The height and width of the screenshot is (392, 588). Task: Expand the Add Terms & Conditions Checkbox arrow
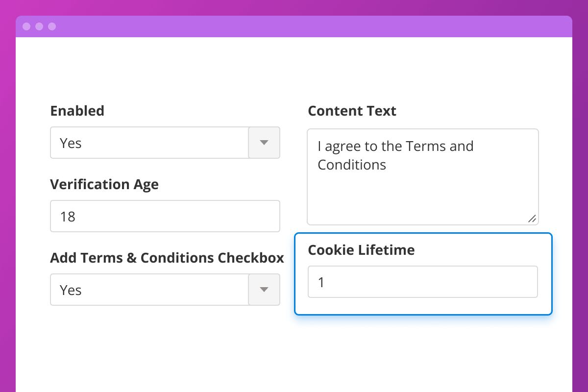coord(264,290)
